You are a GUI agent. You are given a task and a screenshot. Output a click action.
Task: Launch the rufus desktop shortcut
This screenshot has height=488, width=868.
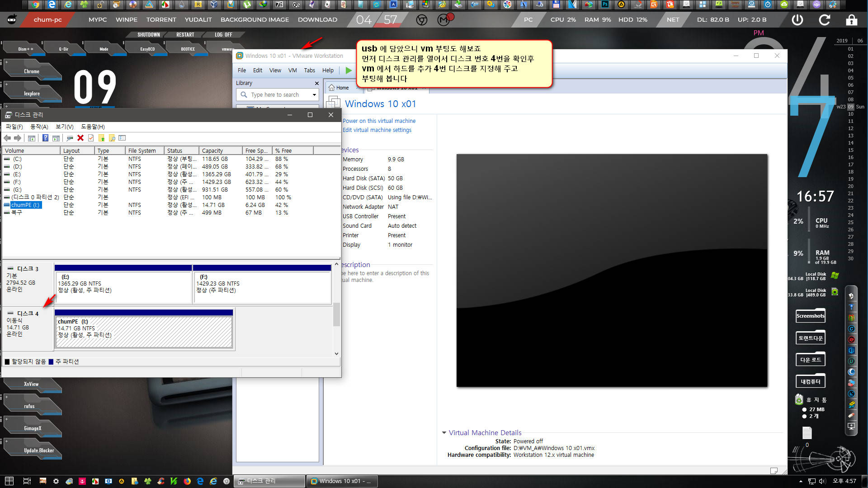[x=32, y=404]
